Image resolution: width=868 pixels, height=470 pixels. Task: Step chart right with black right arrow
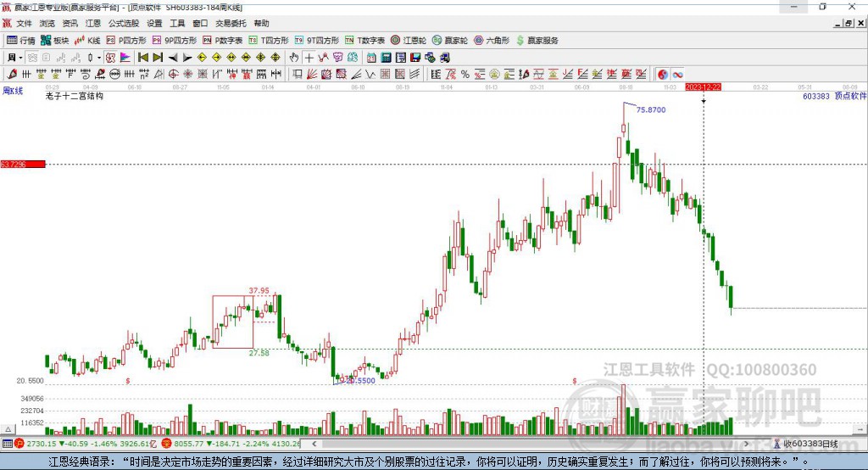(x=187, y=58)
